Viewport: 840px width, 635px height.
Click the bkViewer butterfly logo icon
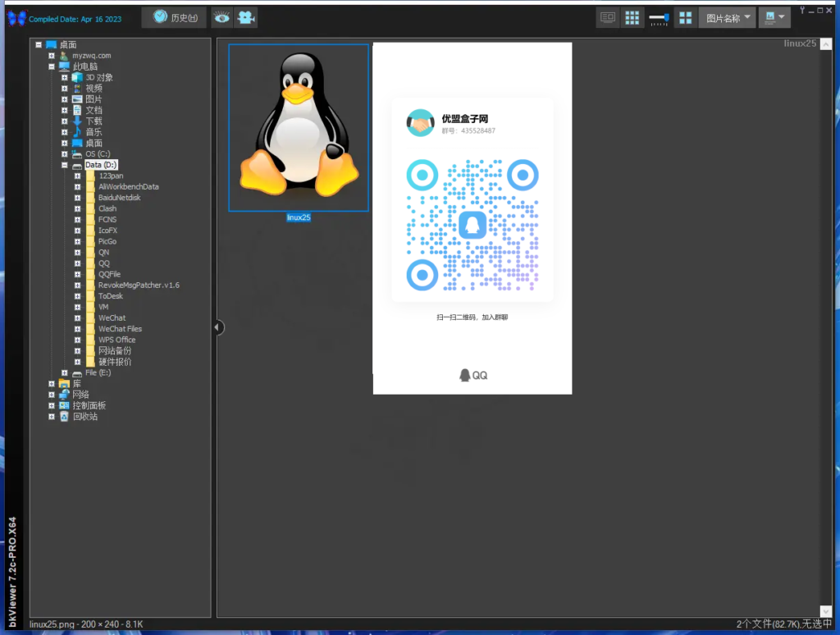16,18
